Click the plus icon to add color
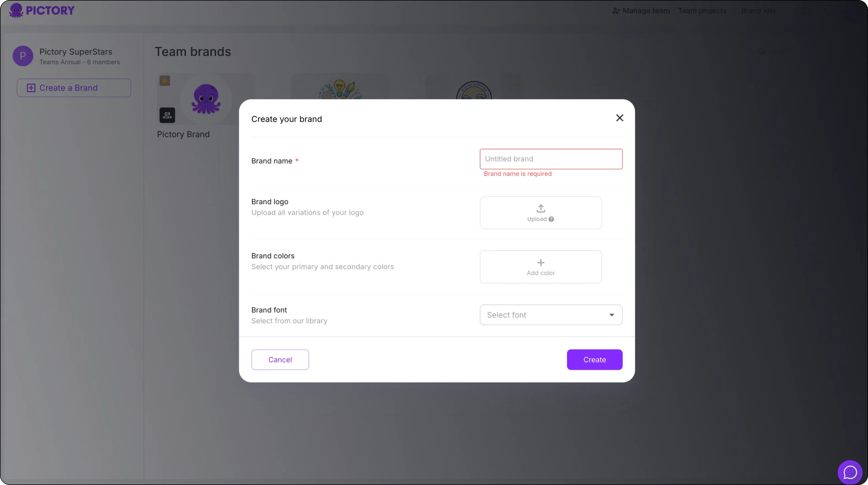Image resolution: width=868 pixels, height=485 pixels. coord(541,263)
